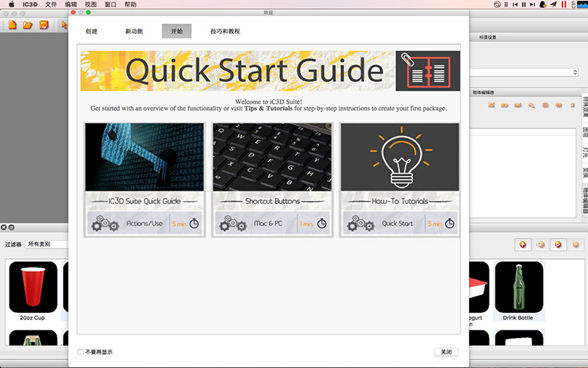Click the Save icon in main toolbar
The image size is (588, 368).
click(x=44, y=25)
